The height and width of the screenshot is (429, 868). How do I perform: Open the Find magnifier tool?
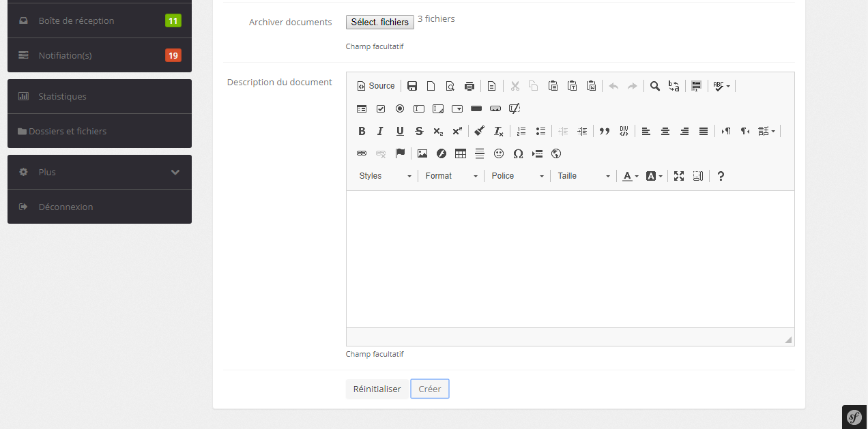tap(655, 86)
